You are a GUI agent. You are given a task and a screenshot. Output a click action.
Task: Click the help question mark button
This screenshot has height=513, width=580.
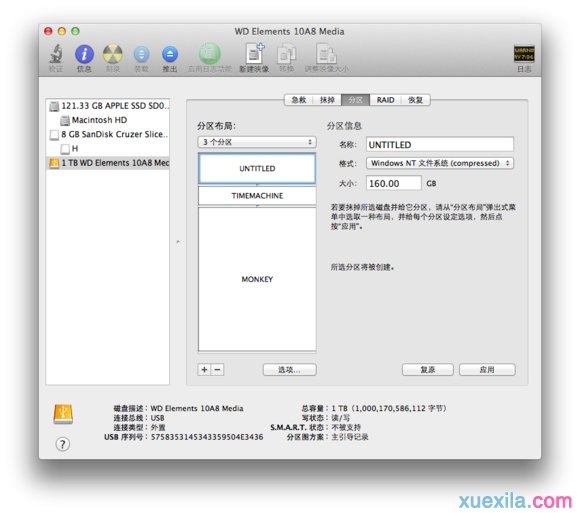coord(63,444)
